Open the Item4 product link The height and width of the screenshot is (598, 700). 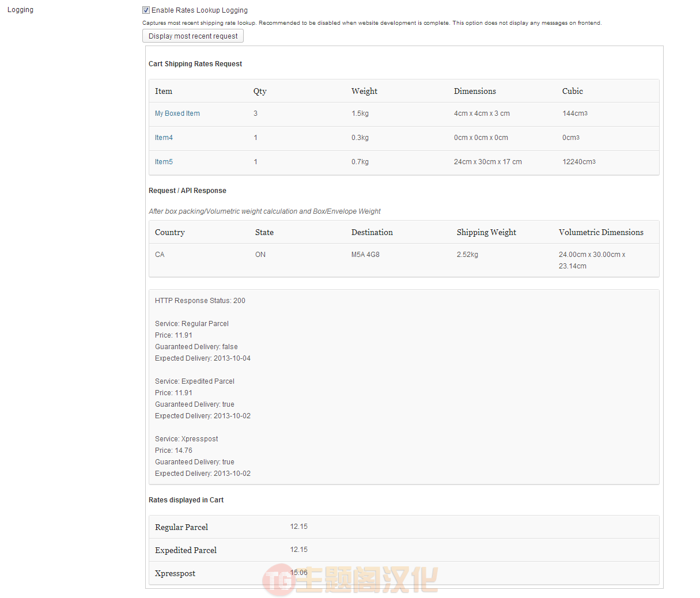tap(164, 138)
